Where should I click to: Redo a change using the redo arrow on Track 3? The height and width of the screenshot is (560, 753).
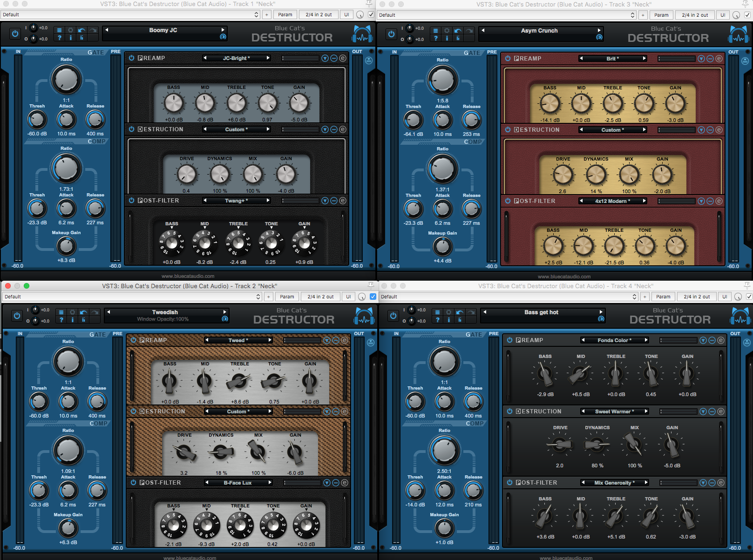(x=469, y=30)
